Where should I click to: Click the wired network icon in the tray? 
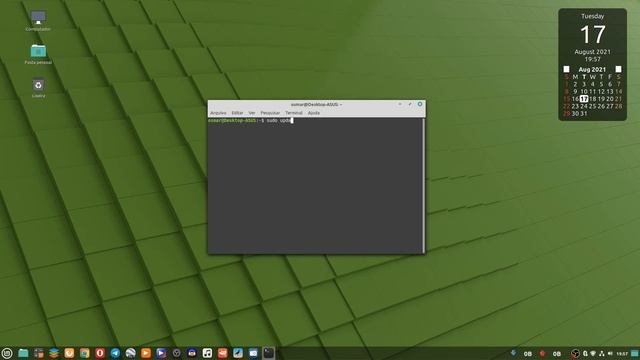tap(602, 353)
